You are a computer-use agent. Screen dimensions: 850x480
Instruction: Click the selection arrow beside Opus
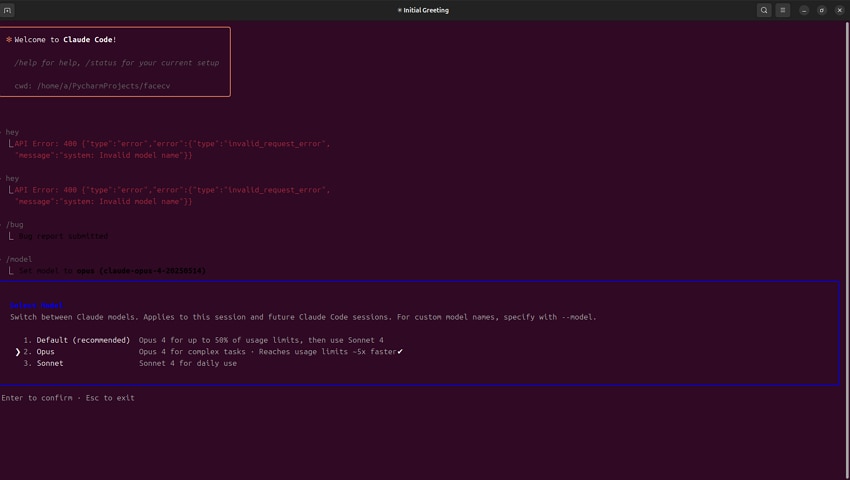pos(17,352)
